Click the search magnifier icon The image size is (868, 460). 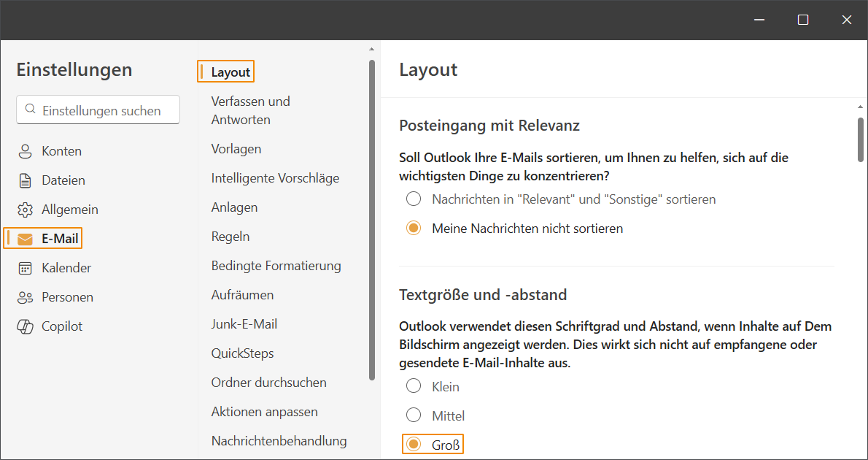pos(30,110)
